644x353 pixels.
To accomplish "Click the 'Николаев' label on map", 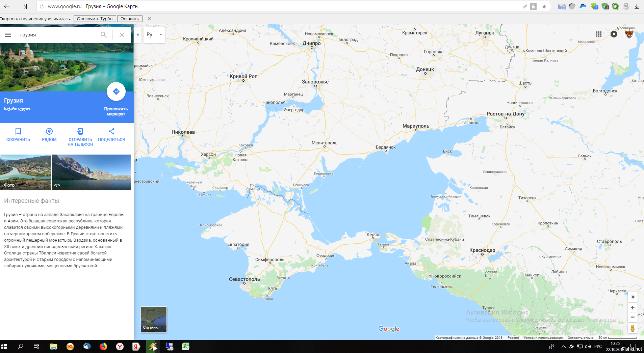I will click(183, 132).
